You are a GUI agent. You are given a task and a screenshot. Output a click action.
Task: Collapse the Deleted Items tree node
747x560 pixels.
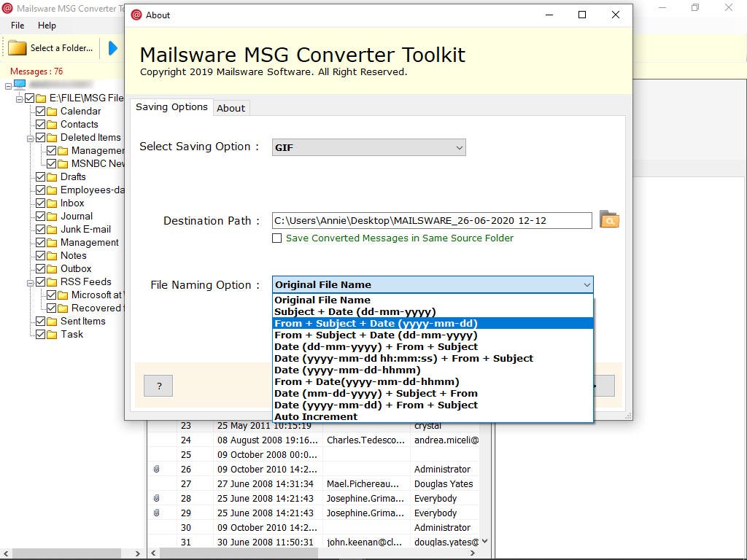[30, 139]
